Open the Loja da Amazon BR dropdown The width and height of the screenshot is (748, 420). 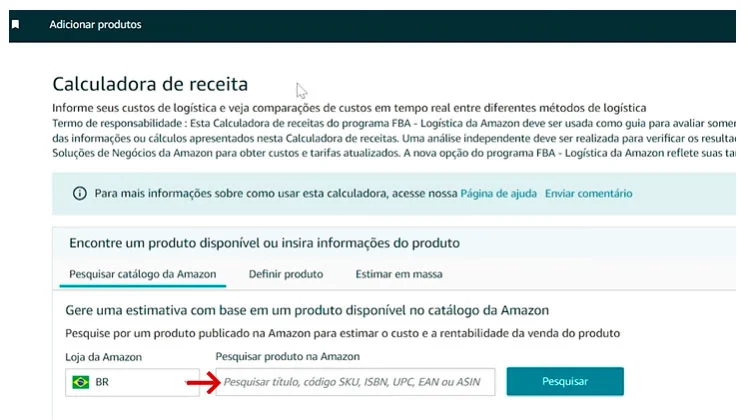132,382
